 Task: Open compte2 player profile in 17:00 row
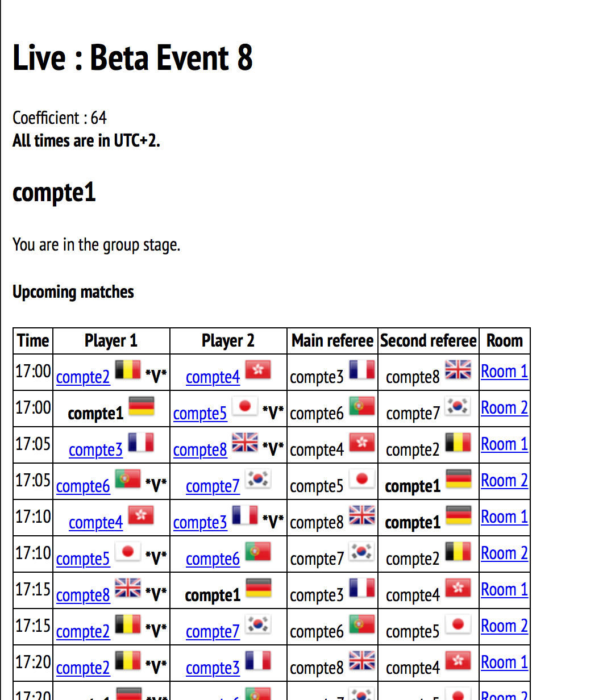click(x=83, y=377)
